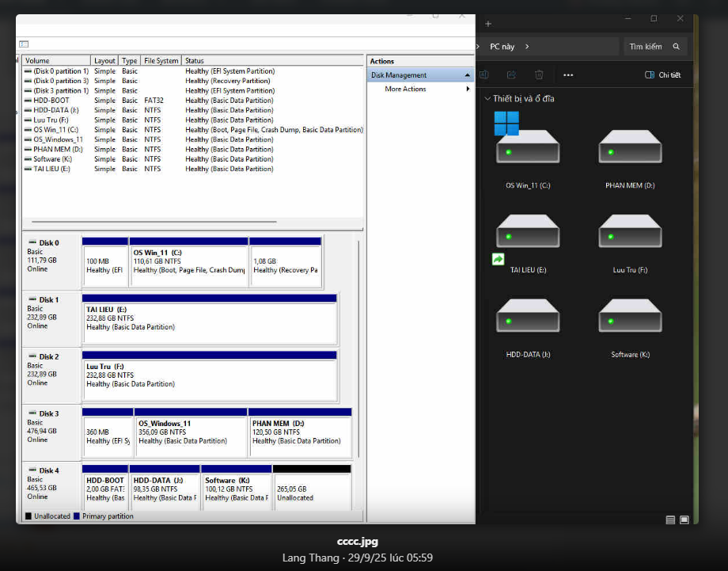Image resolution: width=728 pixels, height=571 pixels.
Task: Click the Disk 1 disk icon
Action: pos(32,299)
